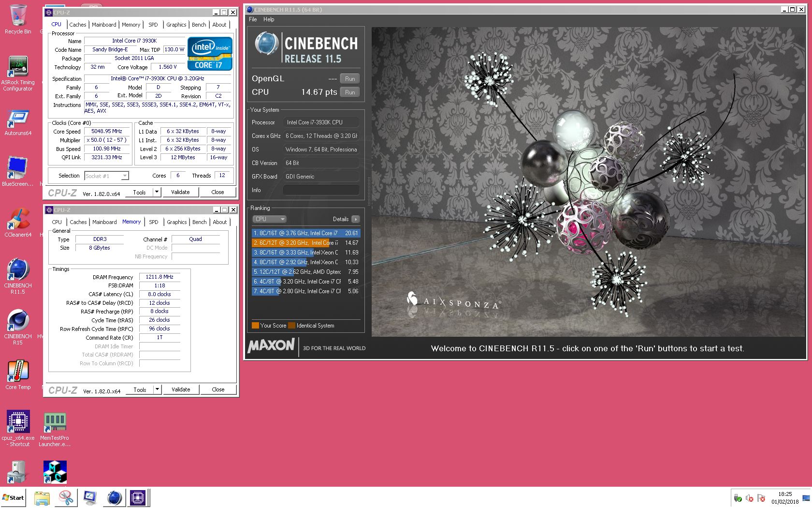Open Windows Explorer folder in taskbar

coord(42,497)
